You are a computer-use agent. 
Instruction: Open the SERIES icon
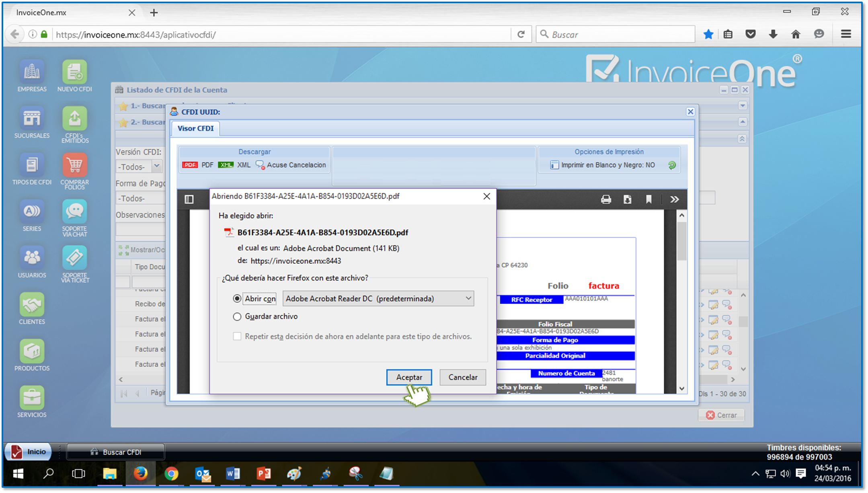[x=32, y=216]
